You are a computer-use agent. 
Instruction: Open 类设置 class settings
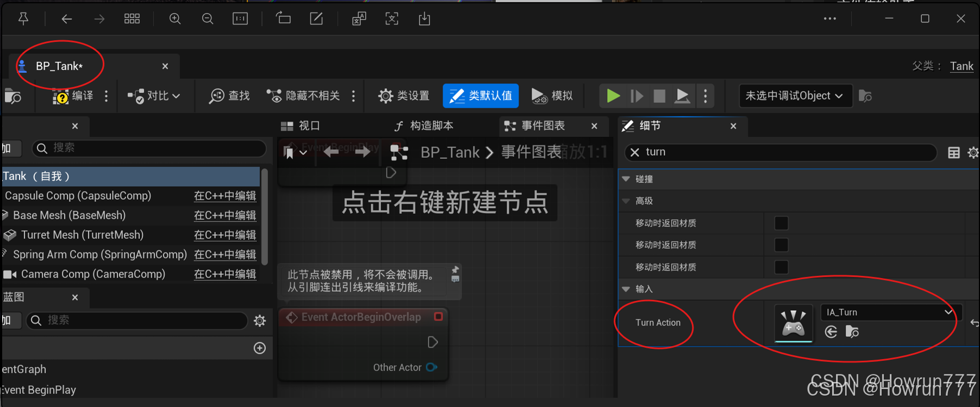tap(404, 96)
